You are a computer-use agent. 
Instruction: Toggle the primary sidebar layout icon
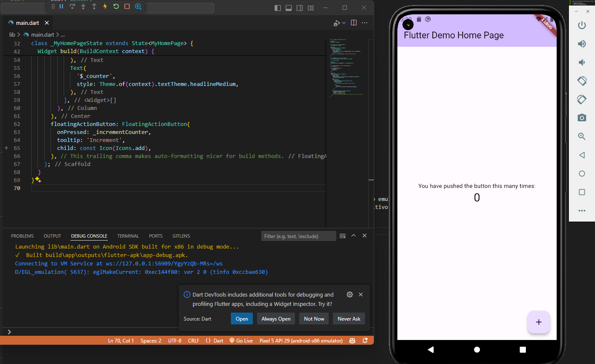278,8
